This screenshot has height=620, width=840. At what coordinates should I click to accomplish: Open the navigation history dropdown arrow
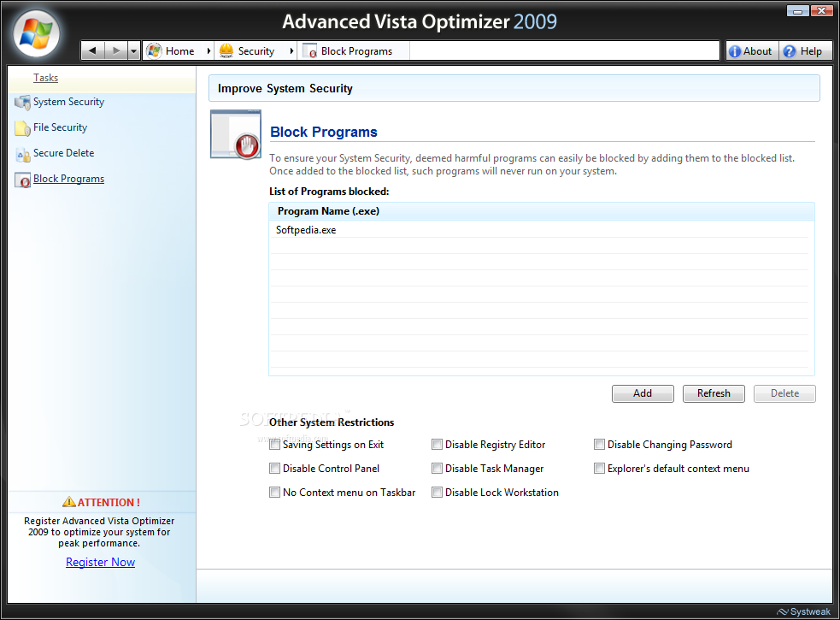click(134, 51)
